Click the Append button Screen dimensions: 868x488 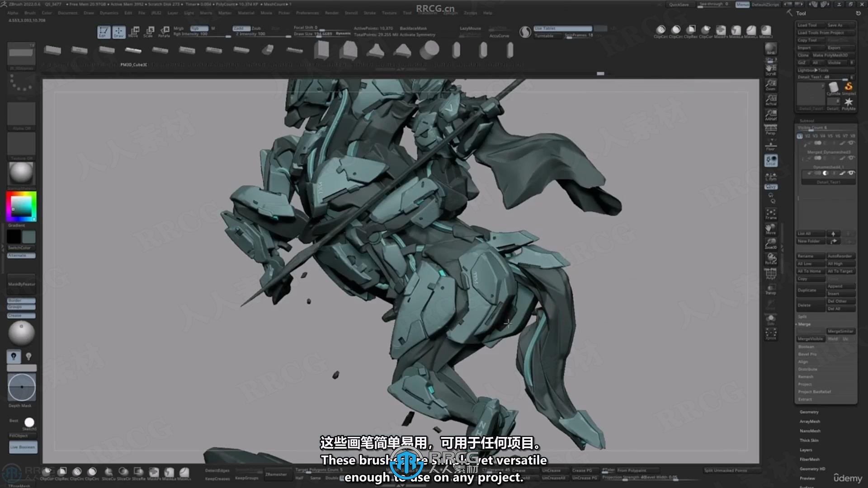[x=841, y=286]
